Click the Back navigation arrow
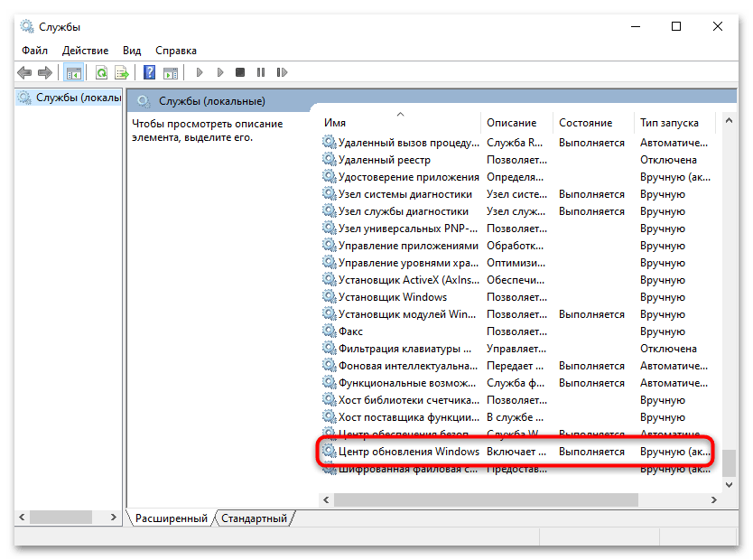Image resolution: width=753 pixels, height=560 pixels. tap(24, 72)
